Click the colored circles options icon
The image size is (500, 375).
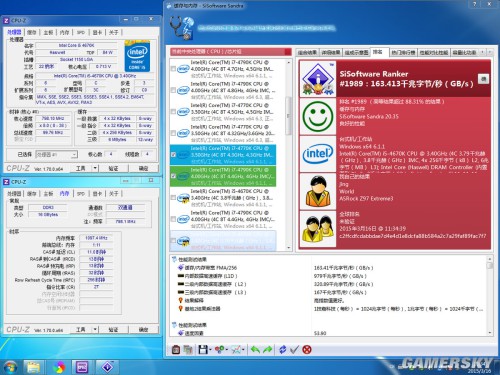click(219, 349)
